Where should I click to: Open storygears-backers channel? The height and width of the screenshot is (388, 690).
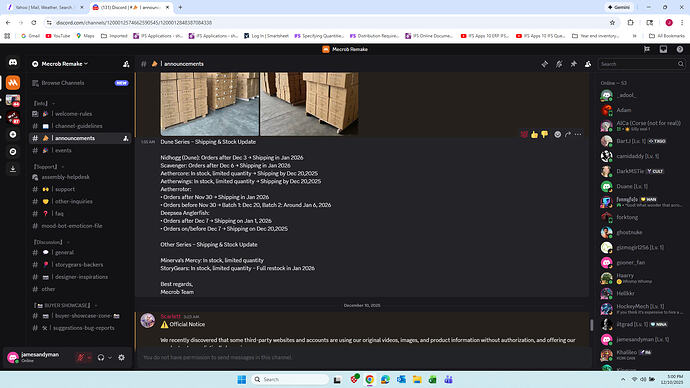80,264
